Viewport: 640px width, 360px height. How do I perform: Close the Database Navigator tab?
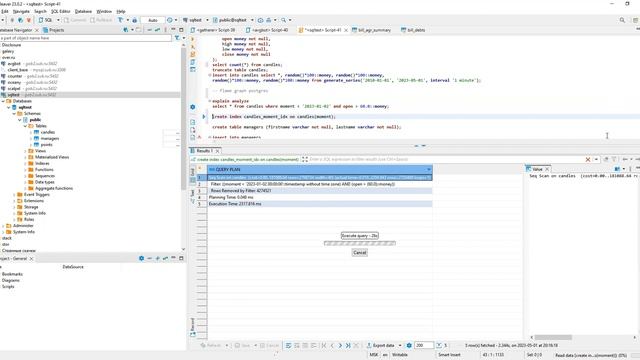37,30
